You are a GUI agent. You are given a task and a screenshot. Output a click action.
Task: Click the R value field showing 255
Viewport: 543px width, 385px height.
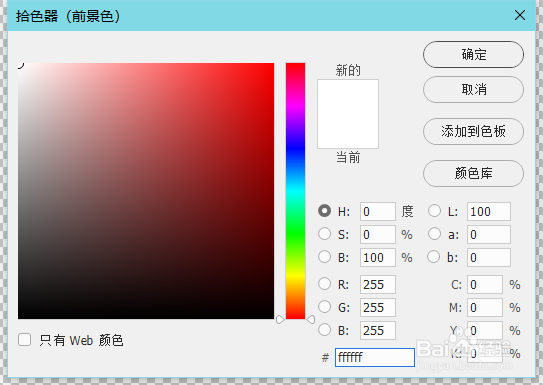(x=378, y=285)
